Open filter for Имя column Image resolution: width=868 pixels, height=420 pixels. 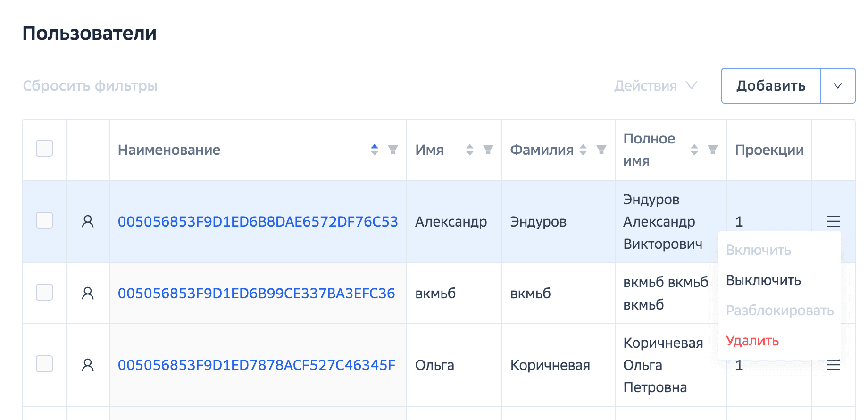point(488,150)
